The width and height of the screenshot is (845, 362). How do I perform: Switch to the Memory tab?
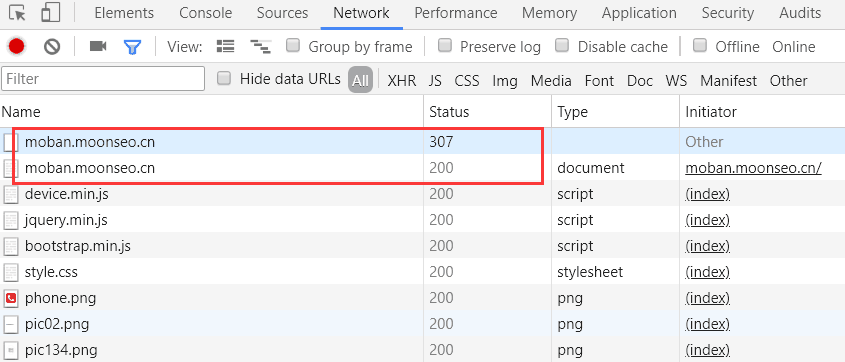click(549, 13)
